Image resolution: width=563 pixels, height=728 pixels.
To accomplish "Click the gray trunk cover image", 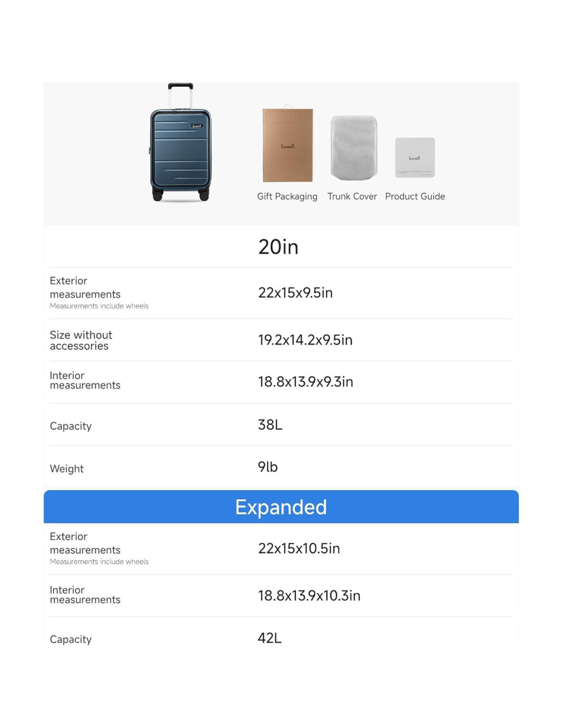I will point(354,148).
